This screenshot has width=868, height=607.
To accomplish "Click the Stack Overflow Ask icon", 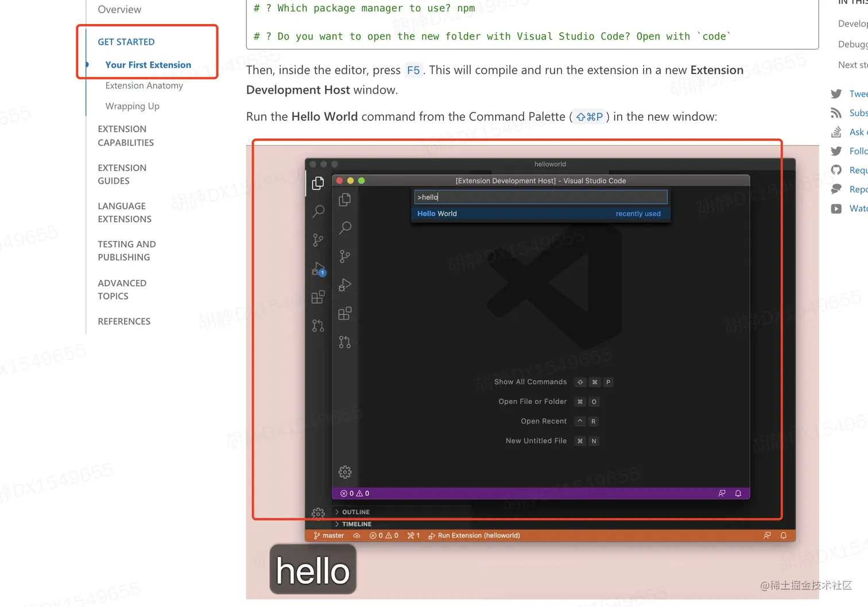I will click(836, 132).
